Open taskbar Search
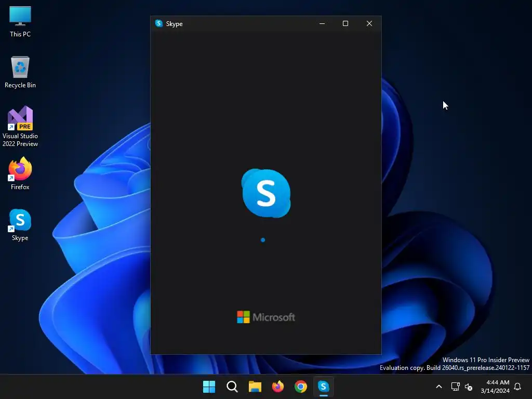This screenshot has height=399, width=532. click(x=232, y=387)
